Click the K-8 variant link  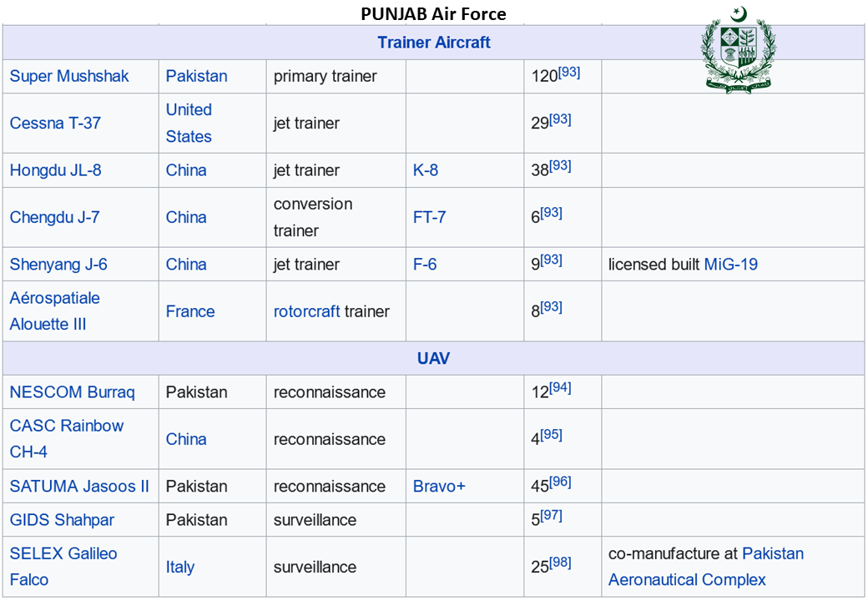(426, 170)
